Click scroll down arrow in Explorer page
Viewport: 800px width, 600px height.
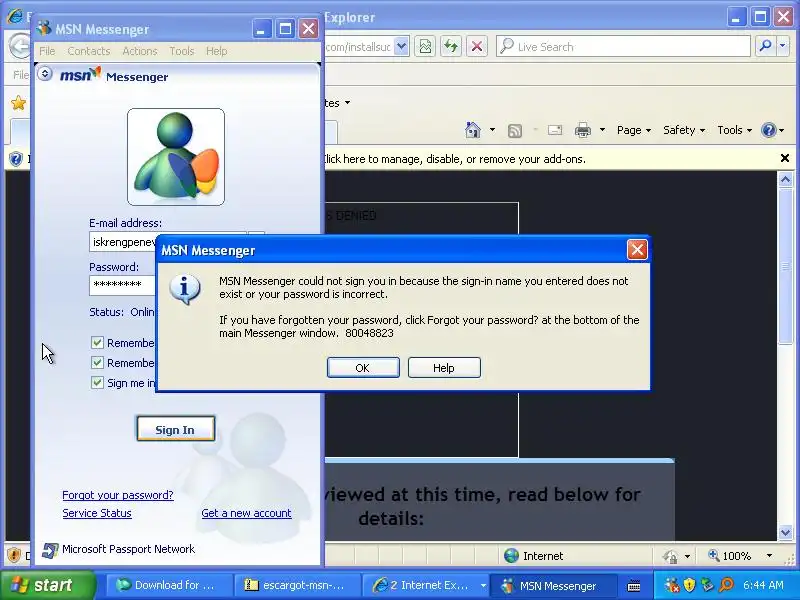pos(785,533)
